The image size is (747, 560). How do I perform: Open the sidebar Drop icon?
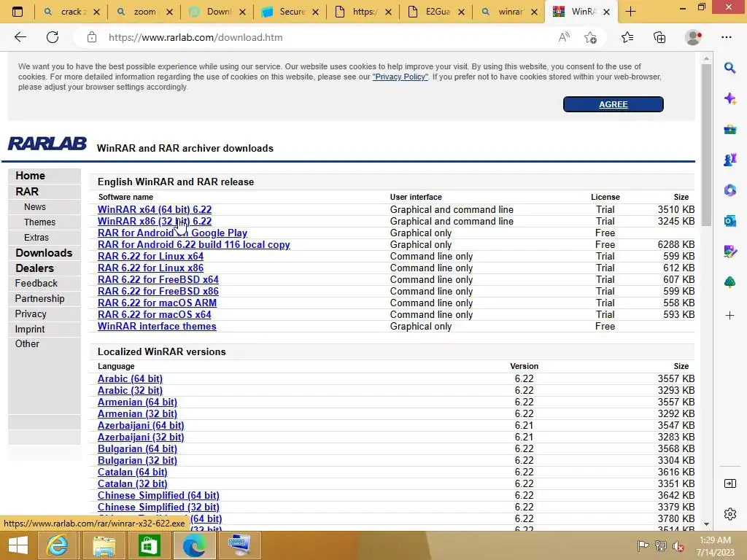(x=729, y=251)
